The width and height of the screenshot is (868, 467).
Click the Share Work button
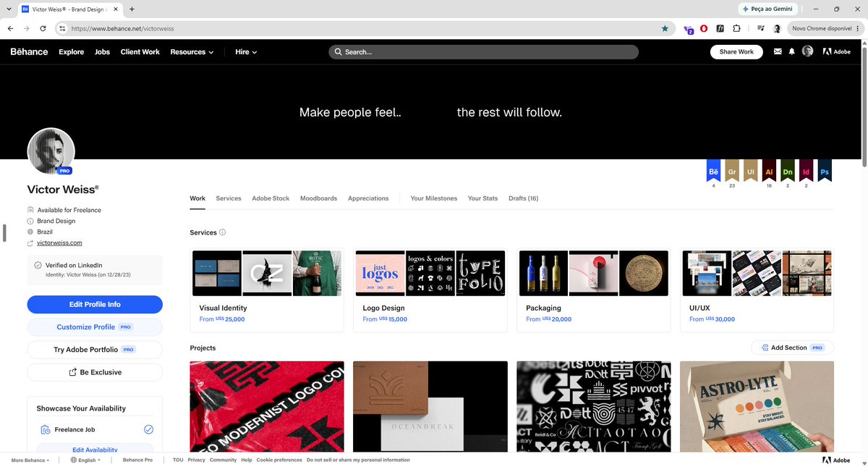736,51
